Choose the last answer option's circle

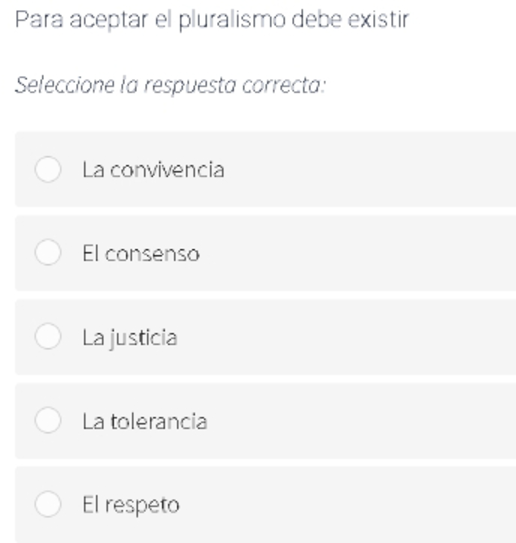click(x=48, y=504)
